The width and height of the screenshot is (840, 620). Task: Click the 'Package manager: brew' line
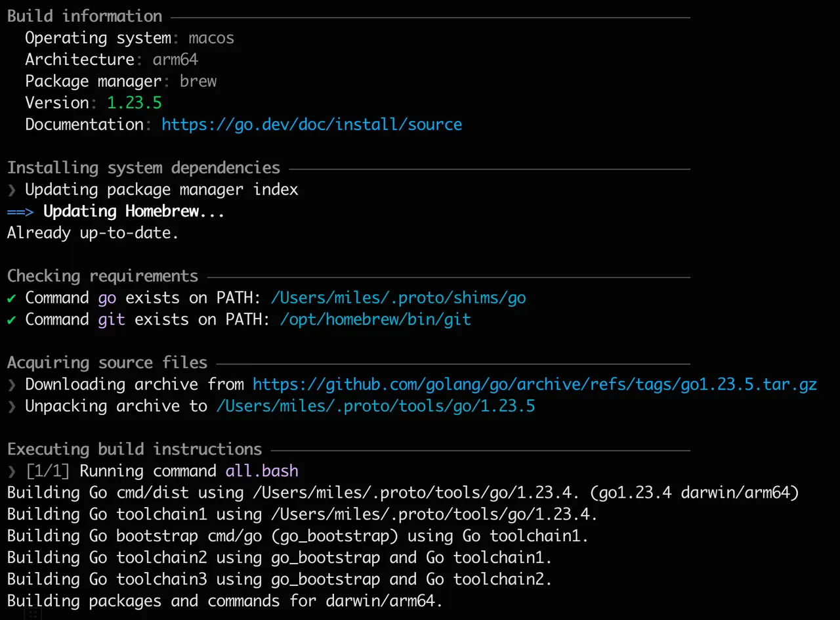coord(121,81)
